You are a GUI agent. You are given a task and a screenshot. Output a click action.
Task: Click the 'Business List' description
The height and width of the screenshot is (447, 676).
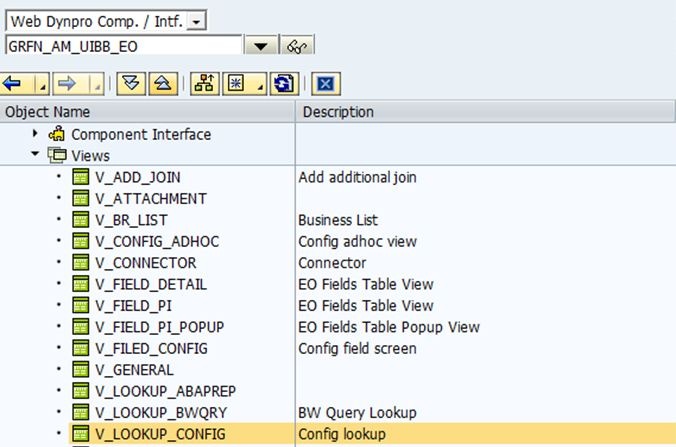[x=338, y=220]
